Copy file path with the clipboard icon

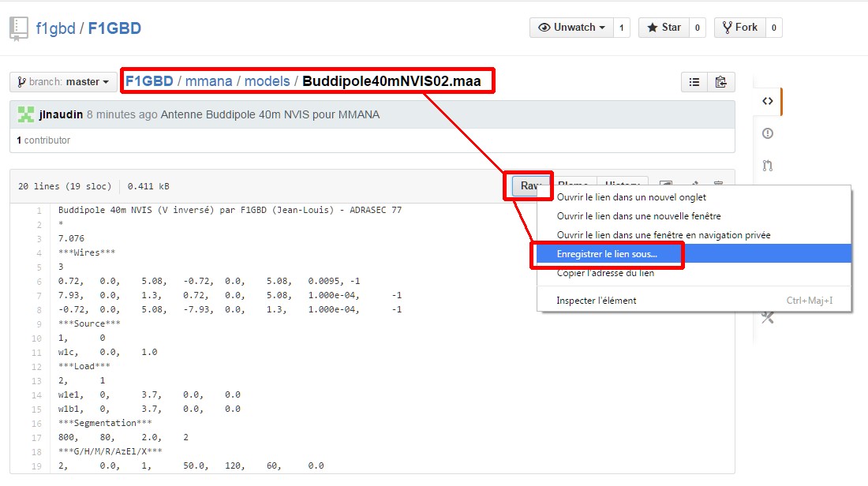[720, 82]
